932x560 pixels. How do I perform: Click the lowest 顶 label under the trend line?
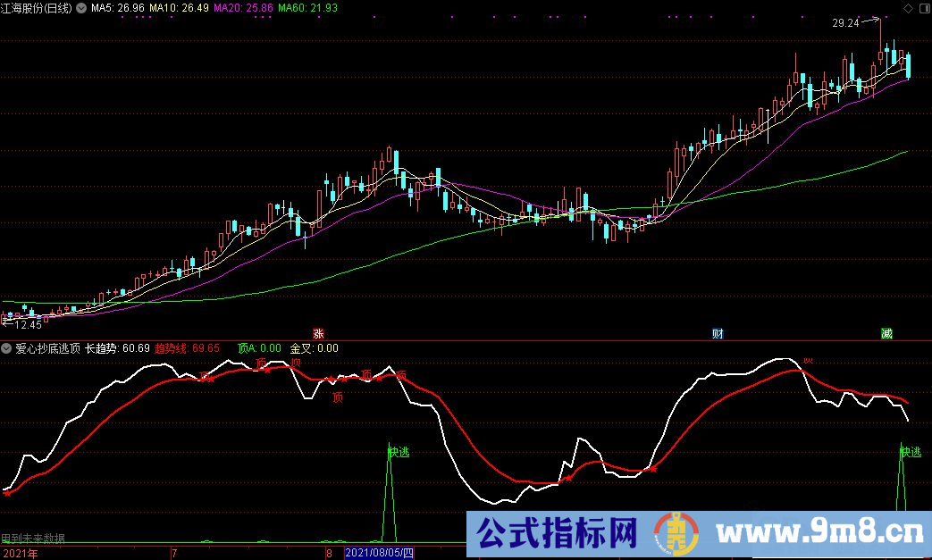coord(338,397)
